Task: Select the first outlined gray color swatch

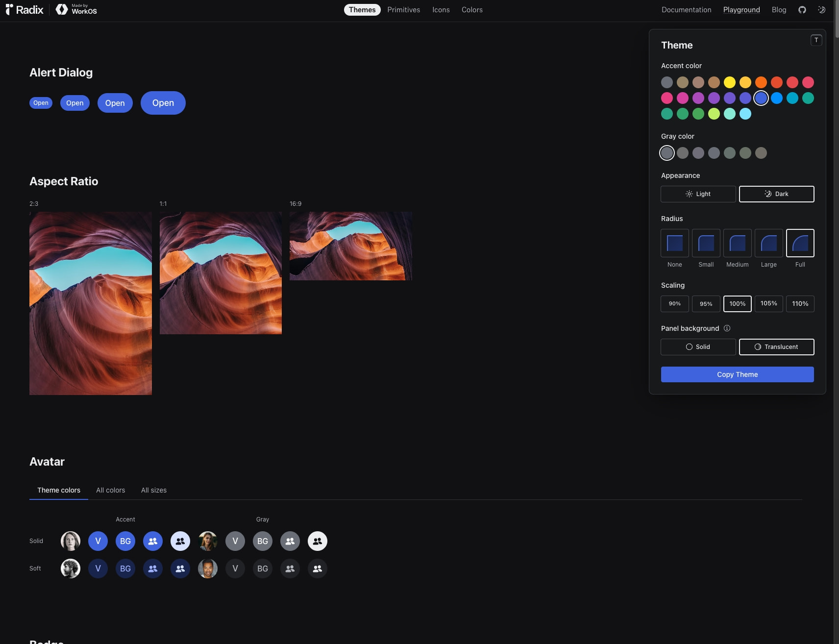Action: [x=667, y=153]
